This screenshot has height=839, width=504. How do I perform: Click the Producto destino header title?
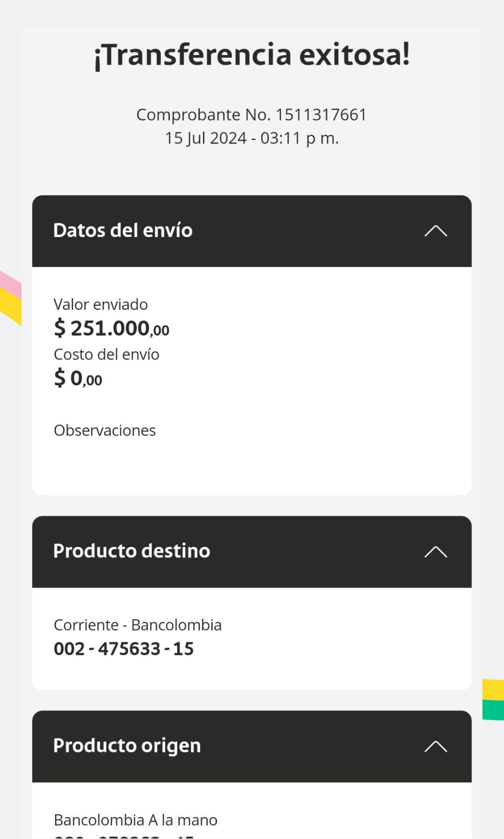[x=132, y=551]
